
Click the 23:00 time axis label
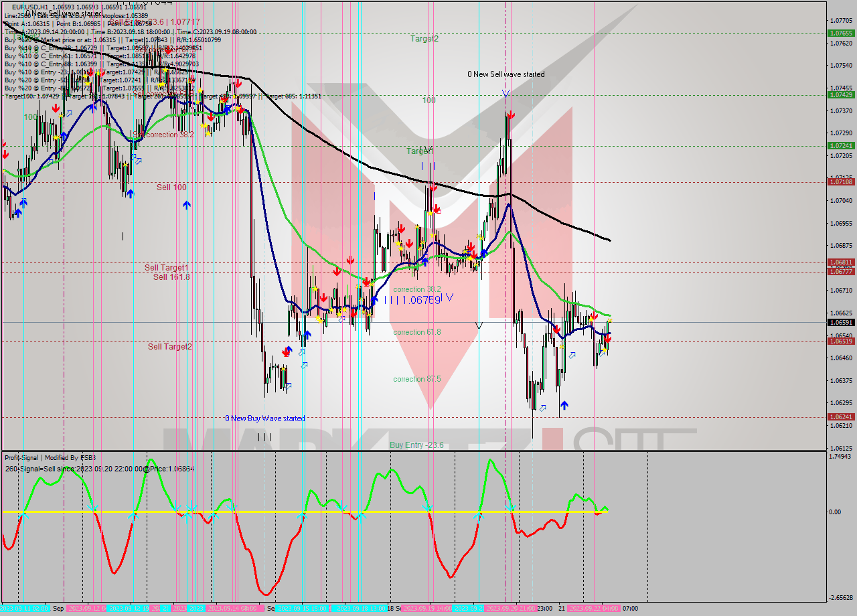point(544,609)
